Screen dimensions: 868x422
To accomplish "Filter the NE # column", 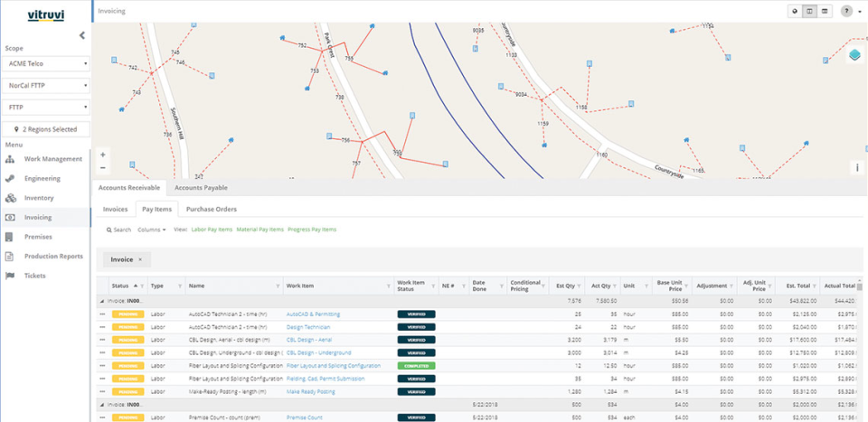I will coord(463,286).
